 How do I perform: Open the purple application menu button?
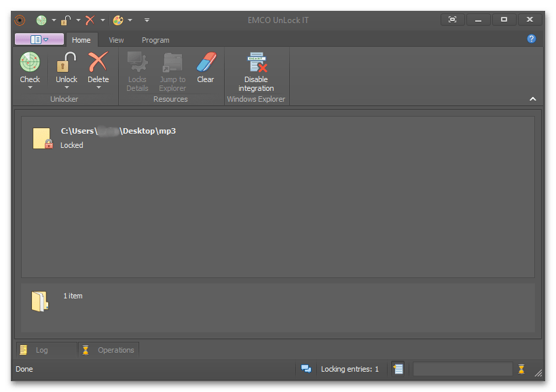tap(39, 39)
